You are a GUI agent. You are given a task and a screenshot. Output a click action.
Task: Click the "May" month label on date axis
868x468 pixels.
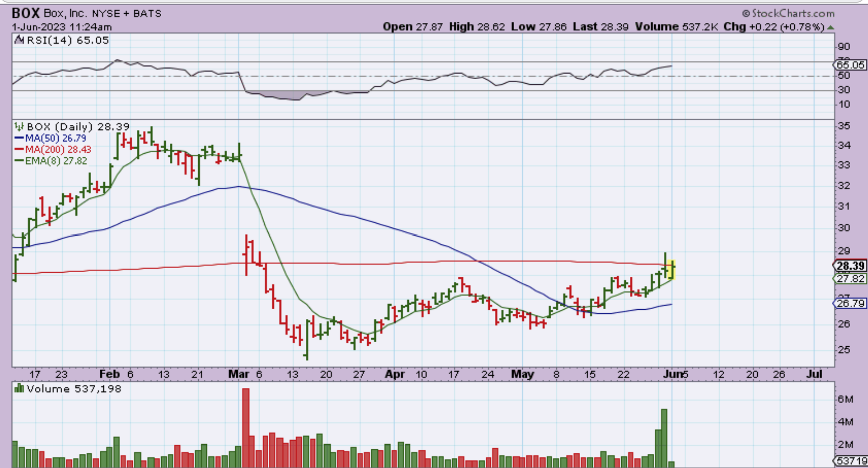coord(522,374)
